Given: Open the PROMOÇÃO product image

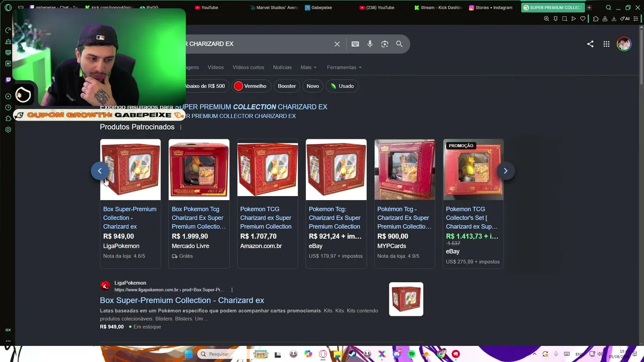Looking at the screenshot, I should click(x=473, y=169).
